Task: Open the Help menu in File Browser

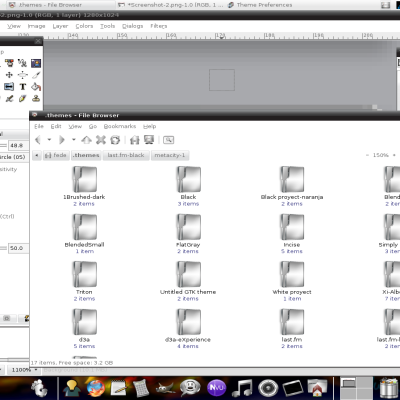Action: tap(150, 126)
